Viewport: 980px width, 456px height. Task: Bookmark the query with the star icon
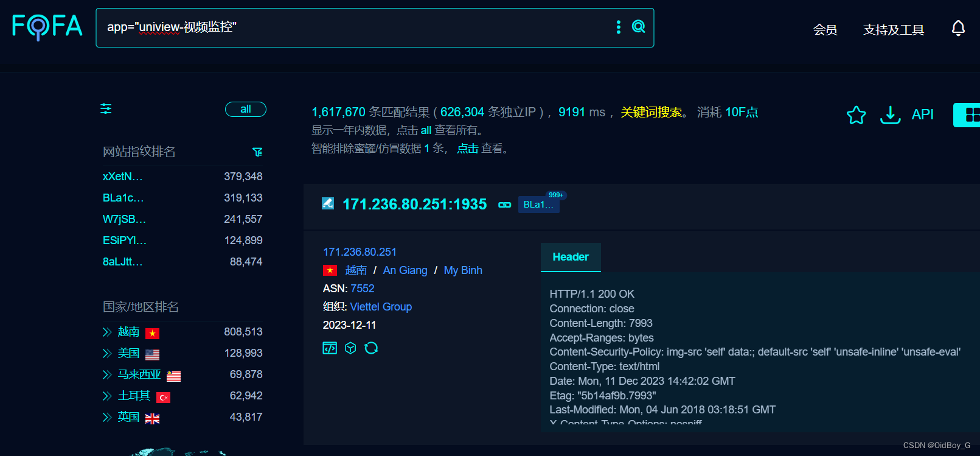856,114
